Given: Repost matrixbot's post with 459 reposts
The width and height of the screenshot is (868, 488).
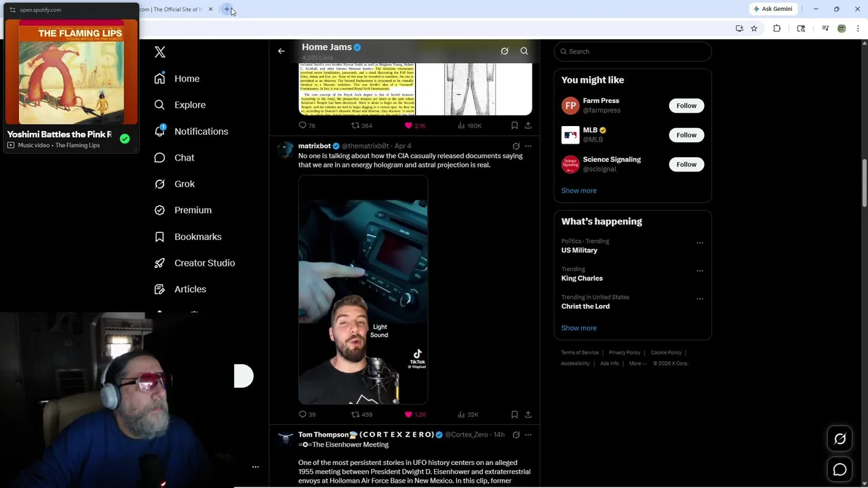Looking at the screenshot, I should [361, 414].
